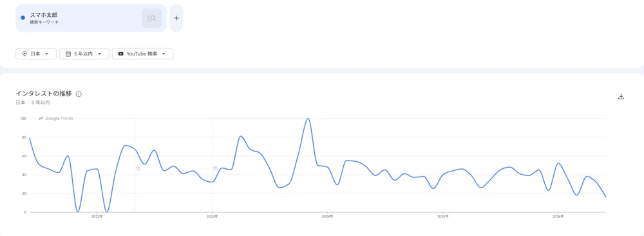644x236 pixels.
Task: Click the YouTube icon in the search-type filter
Action: tap(120, 54)
